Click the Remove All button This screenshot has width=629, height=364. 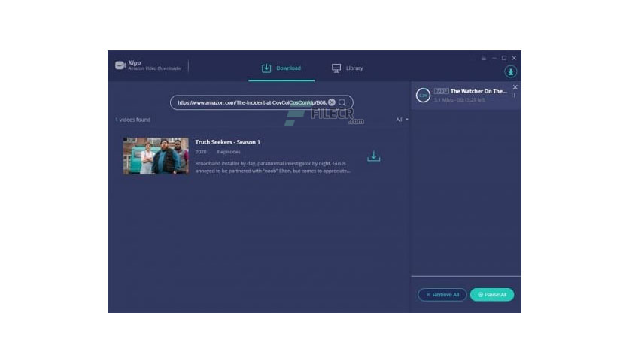pos(442,295)
